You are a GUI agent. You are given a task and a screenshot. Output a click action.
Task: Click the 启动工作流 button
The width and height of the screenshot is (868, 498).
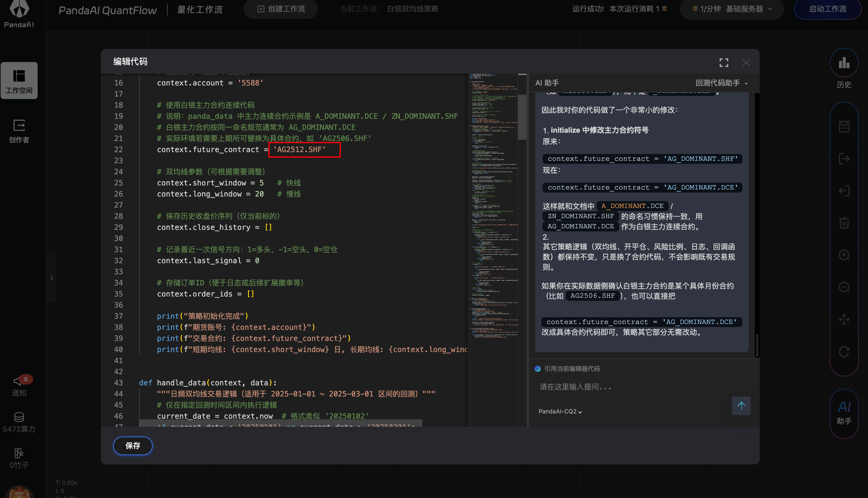(827, 9)
